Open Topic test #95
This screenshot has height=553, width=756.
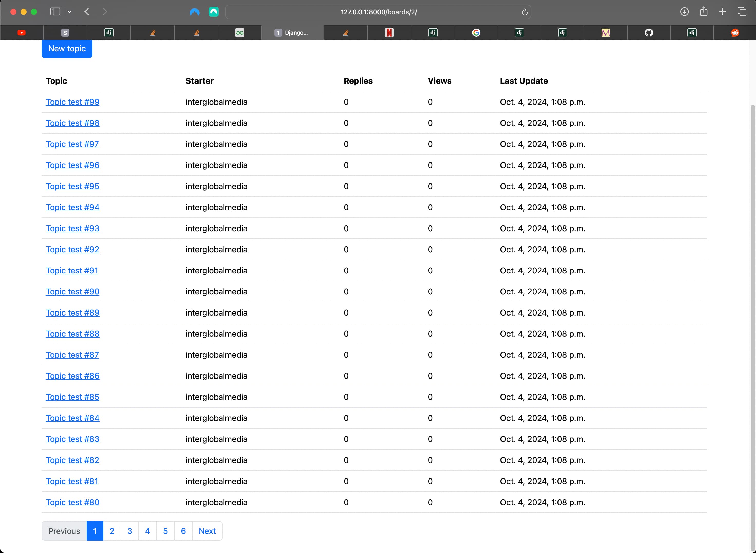tap(73, 187)
